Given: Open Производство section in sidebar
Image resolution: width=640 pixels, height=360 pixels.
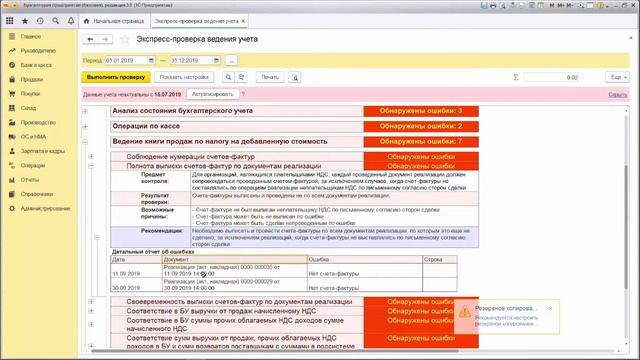Looking at the screenshot, I should coord(39,122).
